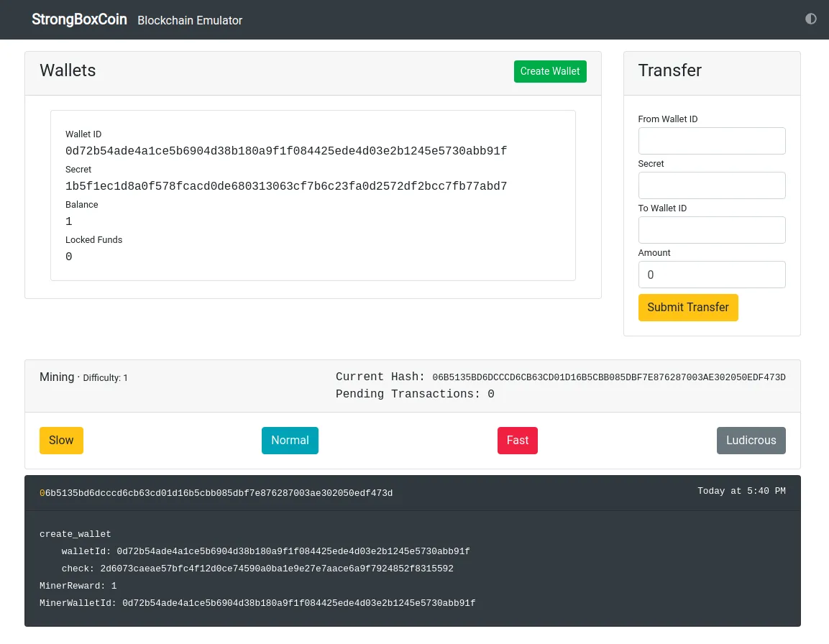The width and height of the screenshot is (829, 644).
Task: Start mining at Slow speed
Action: click(61, 441)
